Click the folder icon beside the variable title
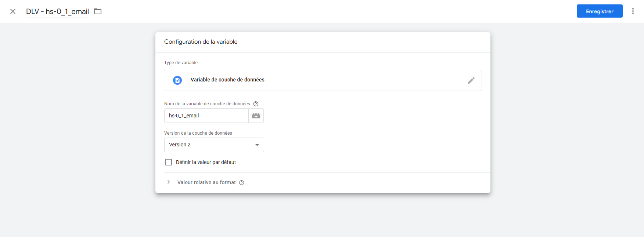Screen dimensions: 644x237 tap(98, 11)
